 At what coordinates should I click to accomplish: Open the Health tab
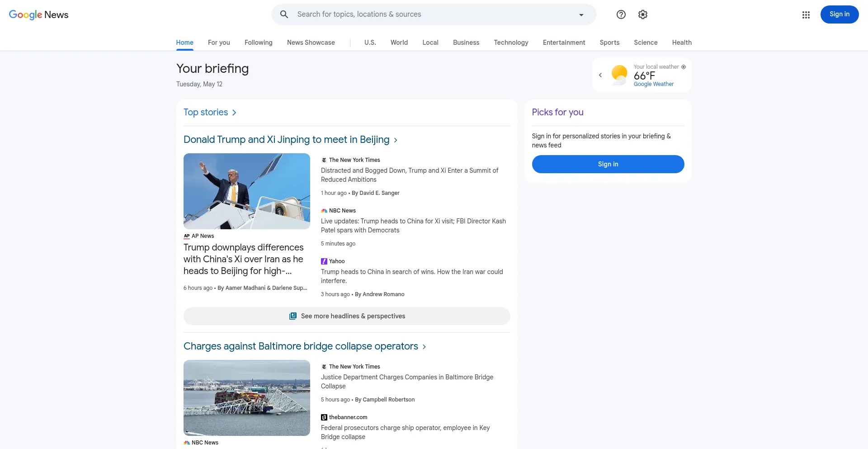pos(682,43)
